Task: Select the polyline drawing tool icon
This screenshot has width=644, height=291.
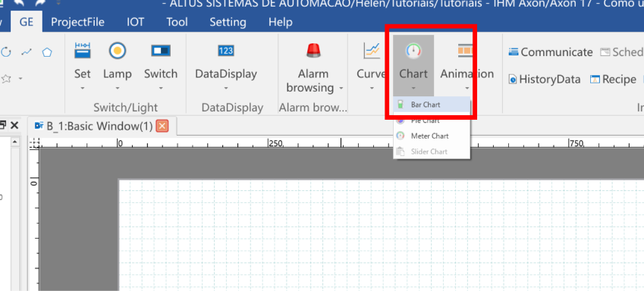Action: (x=27, y=52)
